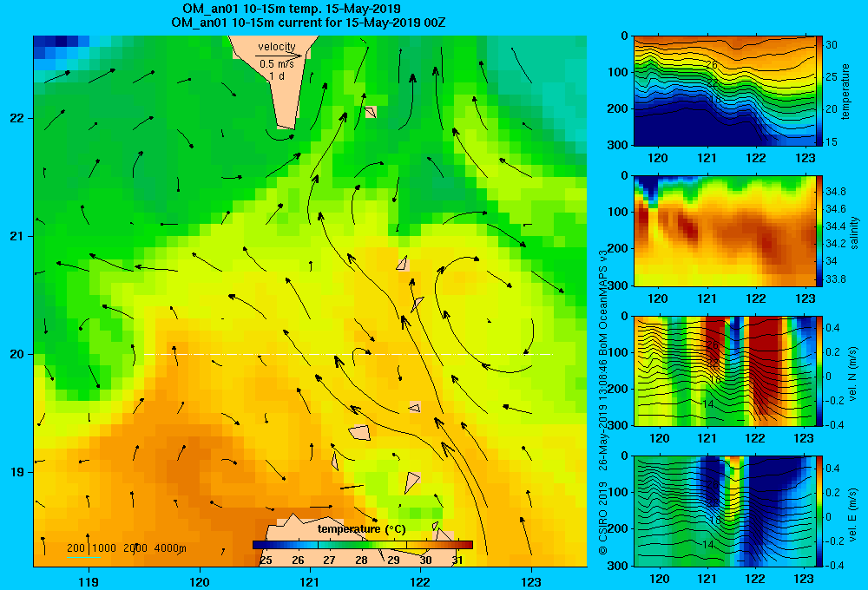Click the vertical colorbar of temperature section
Viewport: 868px width, 590px height.
820,91
